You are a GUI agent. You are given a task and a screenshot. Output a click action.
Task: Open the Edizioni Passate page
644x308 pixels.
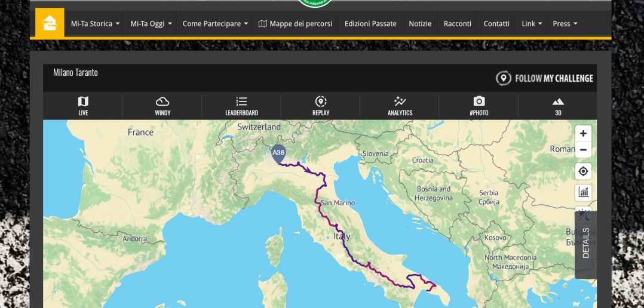[x=370, y=24]
